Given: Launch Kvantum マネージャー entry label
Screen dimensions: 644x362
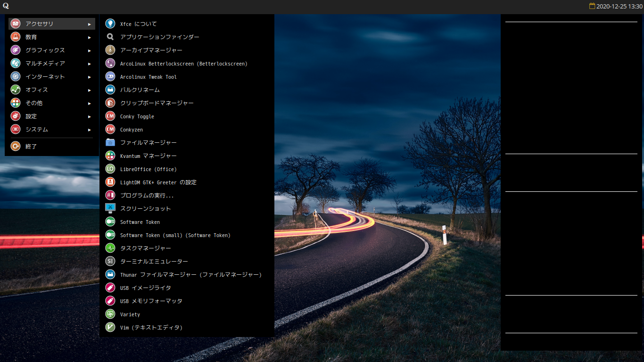Looking at the screenshot, I should [x=149, y=156].
